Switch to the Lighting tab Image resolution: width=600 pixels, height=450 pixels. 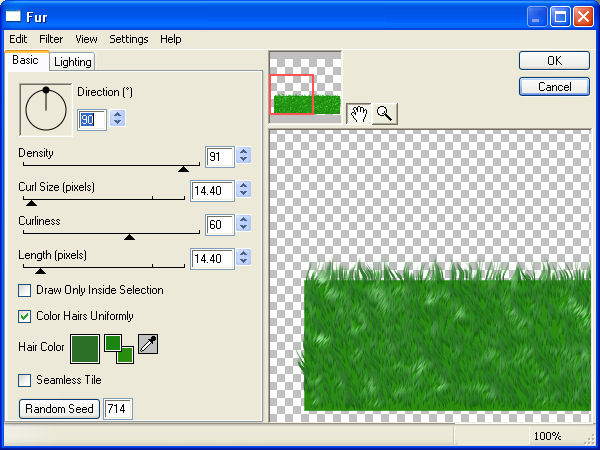tap(72, 62)
